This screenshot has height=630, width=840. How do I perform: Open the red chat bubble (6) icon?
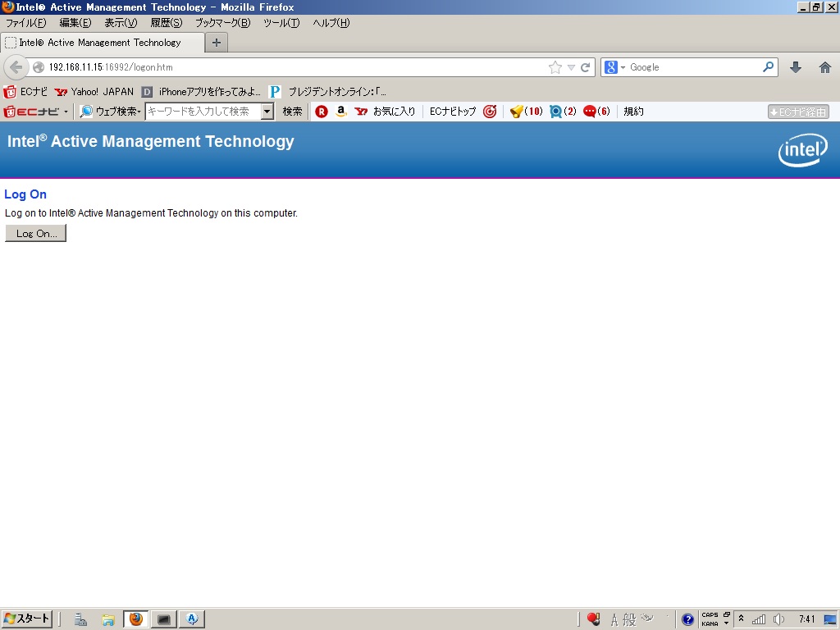[x=596, y=112]
